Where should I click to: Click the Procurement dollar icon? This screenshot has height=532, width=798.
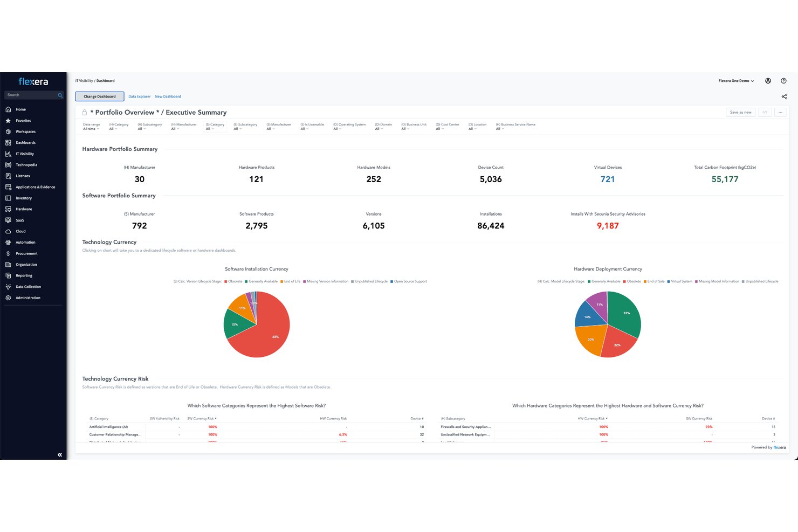8,253
